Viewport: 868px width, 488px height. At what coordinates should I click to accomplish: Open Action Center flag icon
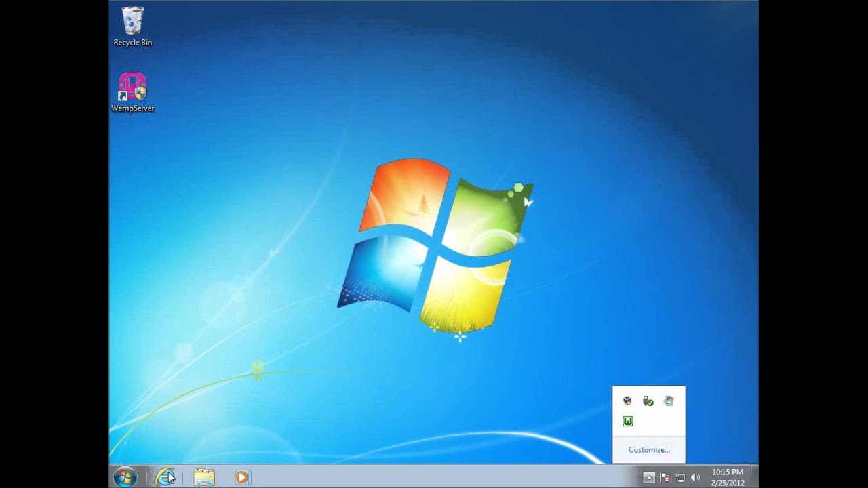pyautogui.click(x=665, y=477)
